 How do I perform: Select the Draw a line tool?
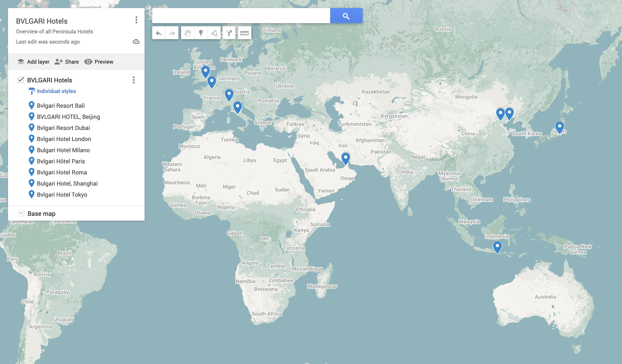pos(214,33)
